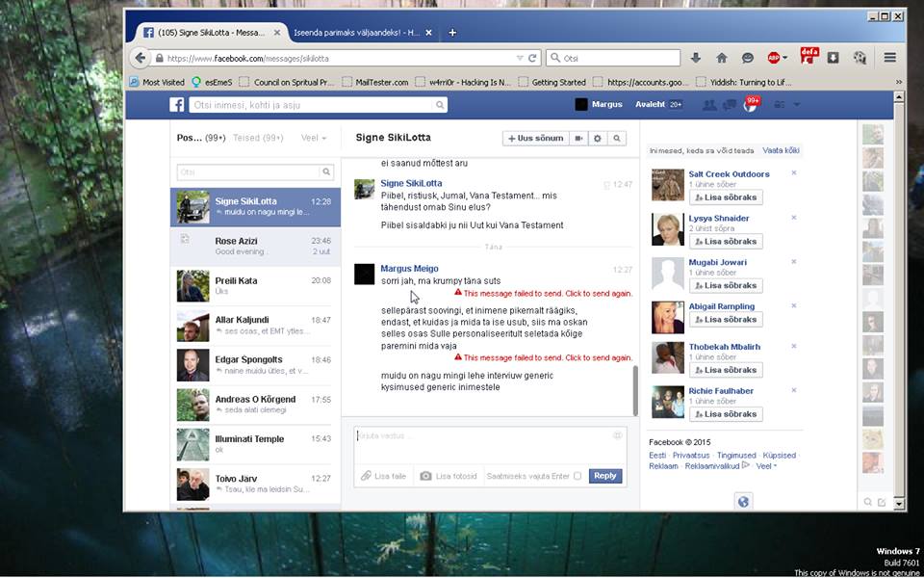Click 'Vaata kõiki' link
924x578 pixels.
pos(781,150)
